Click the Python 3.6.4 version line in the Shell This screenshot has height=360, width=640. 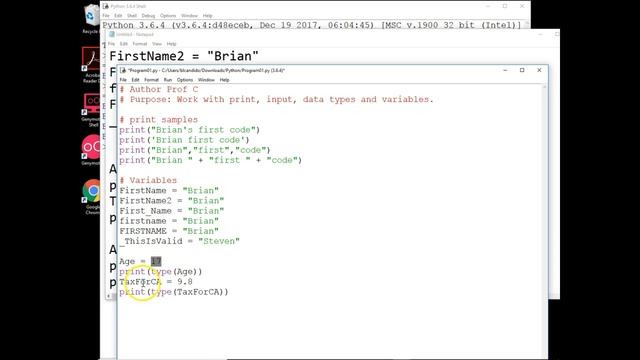coord(312,25)
